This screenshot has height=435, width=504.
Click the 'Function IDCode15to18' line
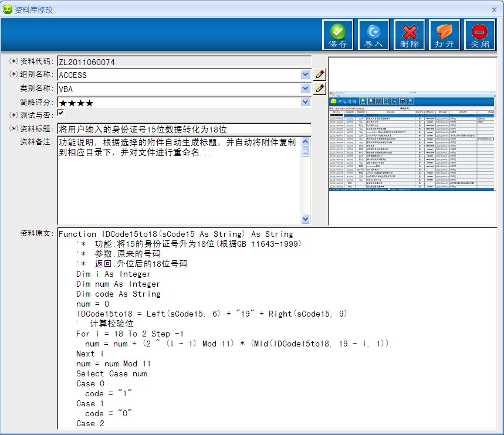pos(176,234)
